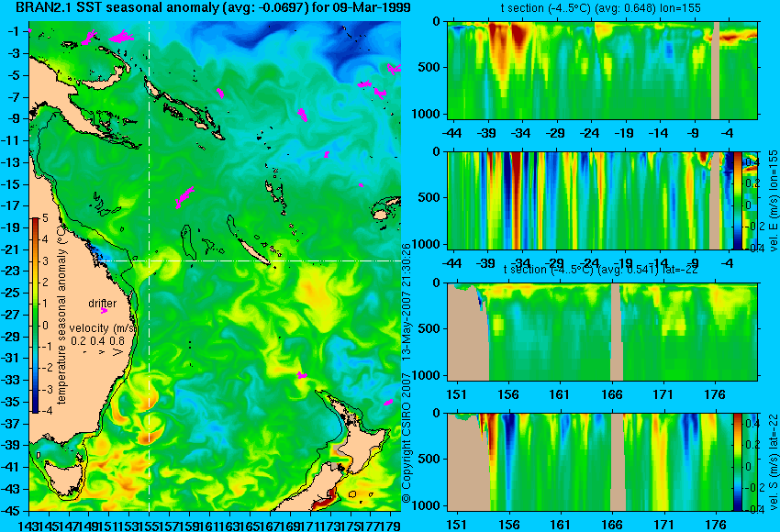Click the 'lon=155' temperature section title
This screenshot has width=780, height=532.
click(x=601, y=8)
